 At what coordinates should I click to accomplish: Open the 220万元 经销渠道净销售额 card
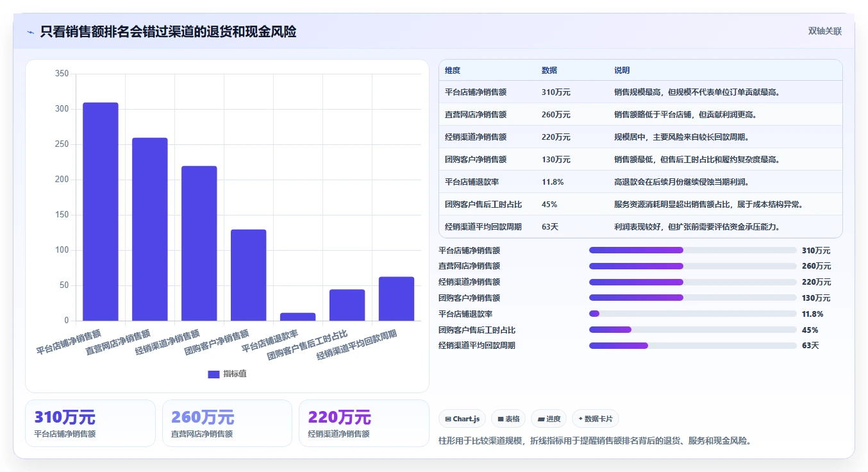click(x=364, y=423)
